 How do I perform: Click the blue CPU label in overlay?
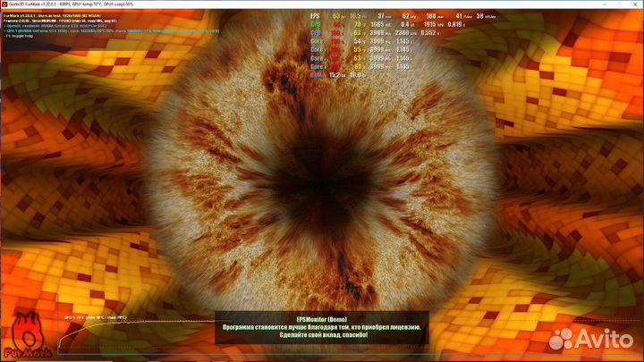coord(316,33)
